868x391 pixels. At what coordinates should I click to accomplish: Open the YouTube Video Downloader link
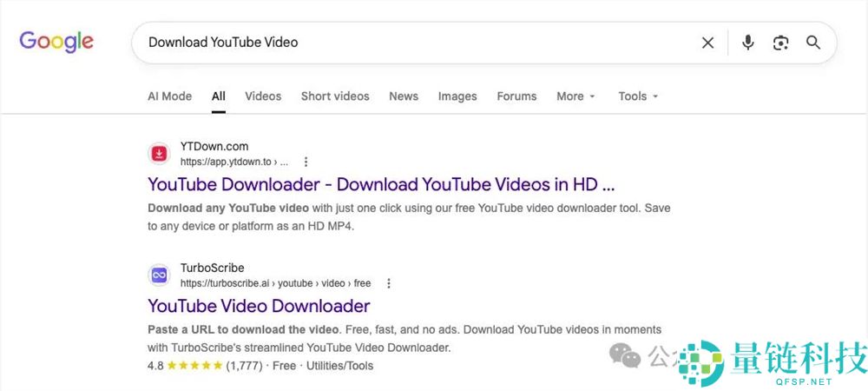(x=259, y=306)
